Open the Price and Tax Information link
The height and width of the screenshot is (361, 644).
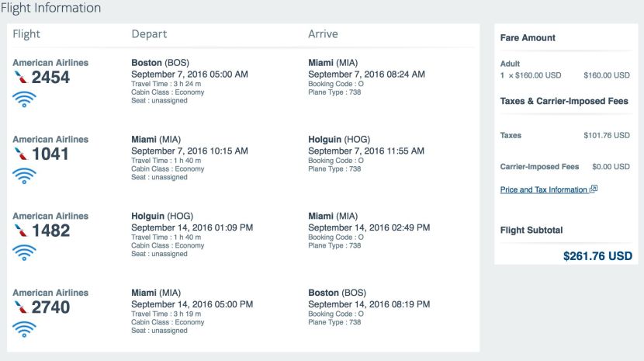click(x=543, y=189)
